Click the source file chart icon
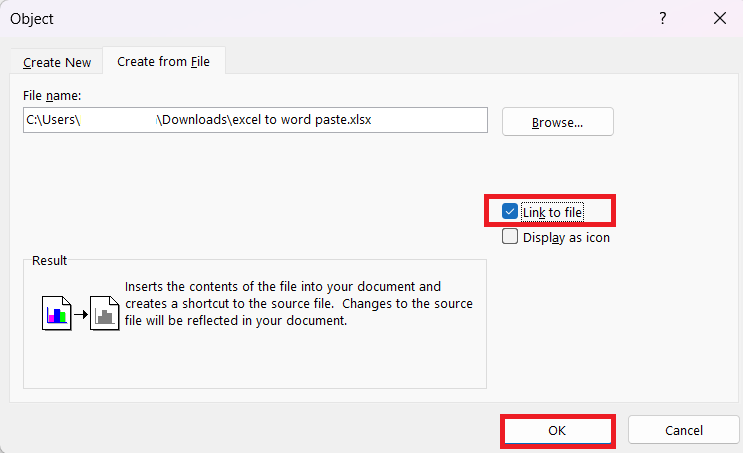Image resolution: width=743 pixels, height=453 pixels. (x=56, y=313)
